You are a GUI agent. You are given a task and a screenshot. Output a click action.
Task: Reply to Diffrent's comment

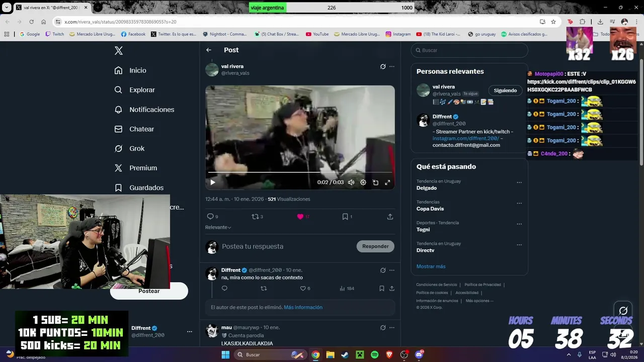224,289
